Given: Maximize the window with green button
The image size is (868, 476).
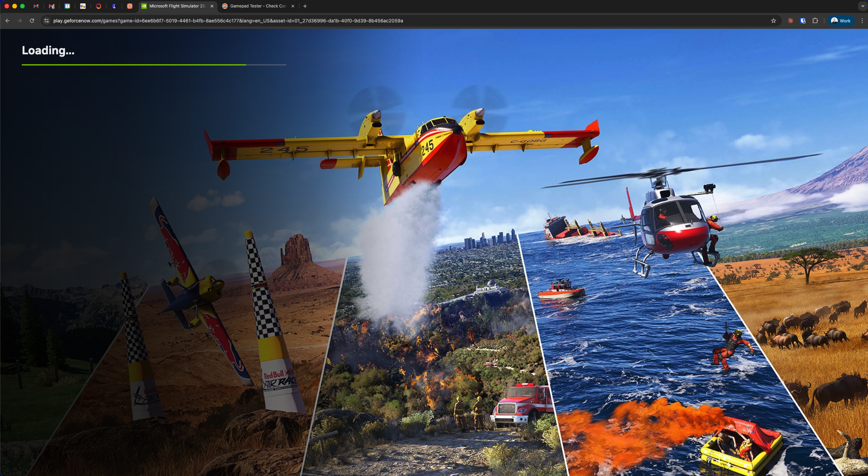Looking at the screenshot, I should (x=22, y=6).
